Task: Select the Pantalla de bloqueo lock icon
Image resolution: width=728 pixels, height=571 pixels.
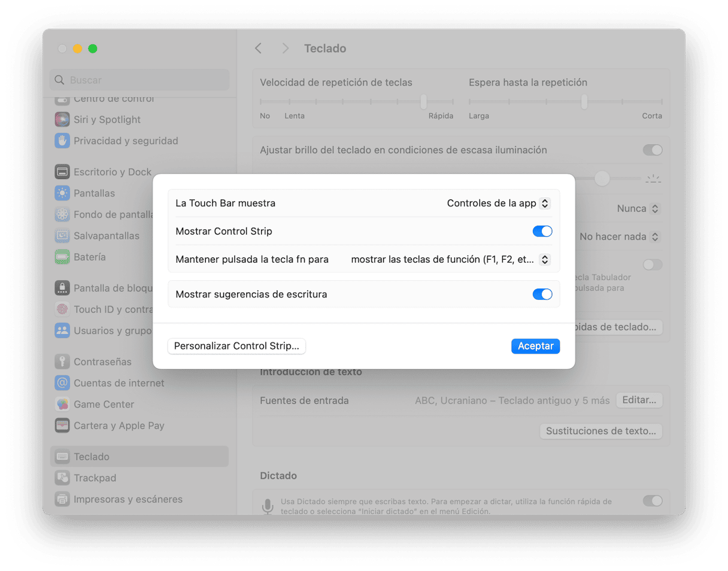Action: click(x=62, y=288)
